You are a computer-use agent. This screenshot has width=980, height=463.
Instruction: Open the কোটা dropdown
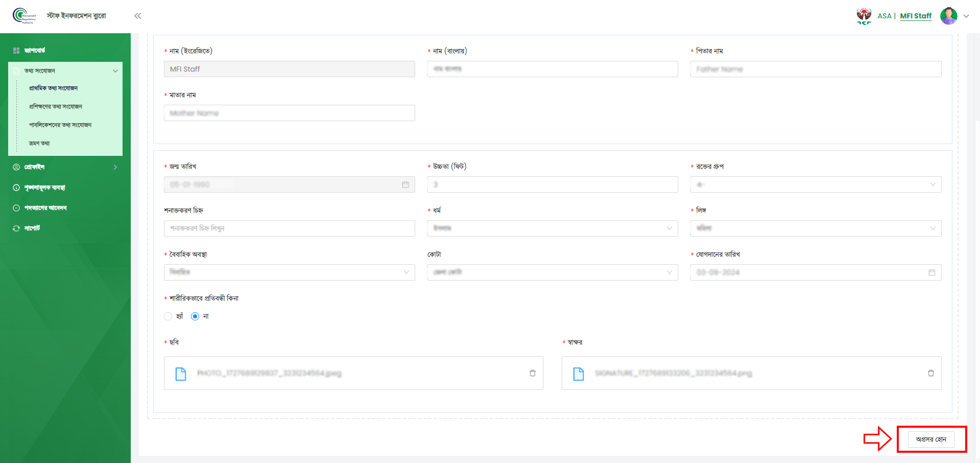click(553, 272)
